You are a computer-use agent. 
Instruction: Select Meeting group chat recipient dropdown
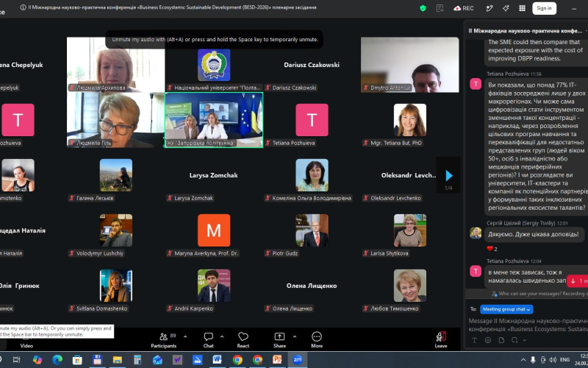click(506, 309)
